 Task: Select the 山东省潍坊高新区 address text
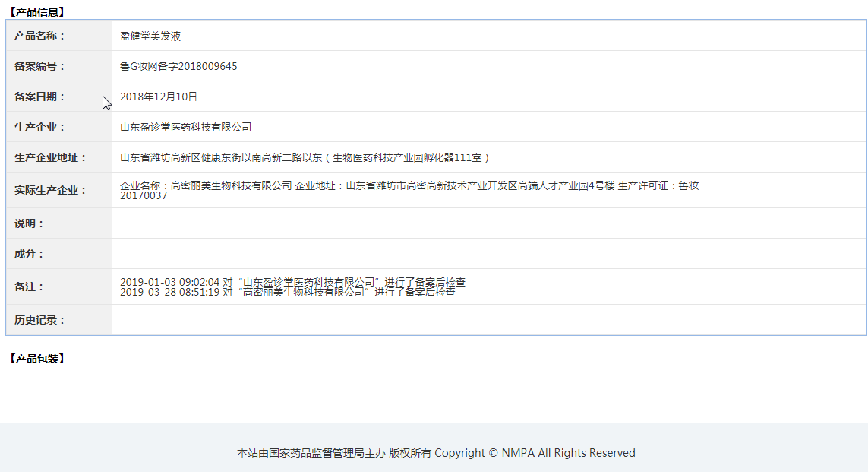pos(305,157)
